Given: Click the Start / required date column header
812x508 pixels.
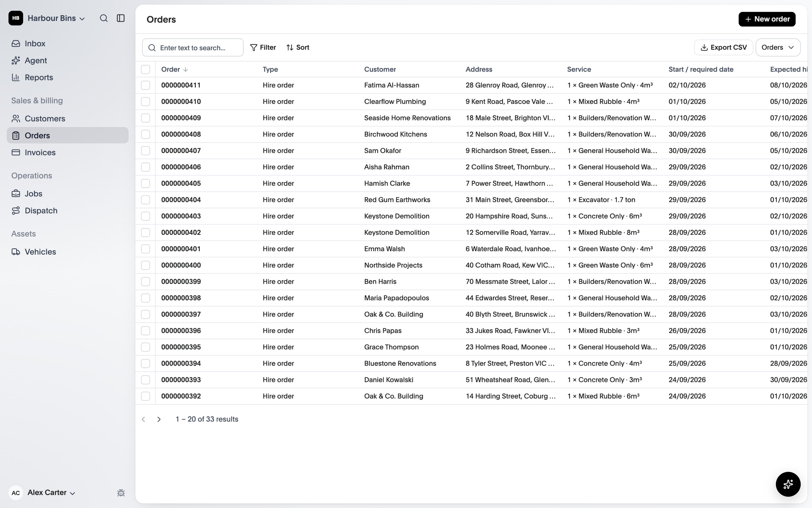Looking at the screenshot, I should 701,69.
